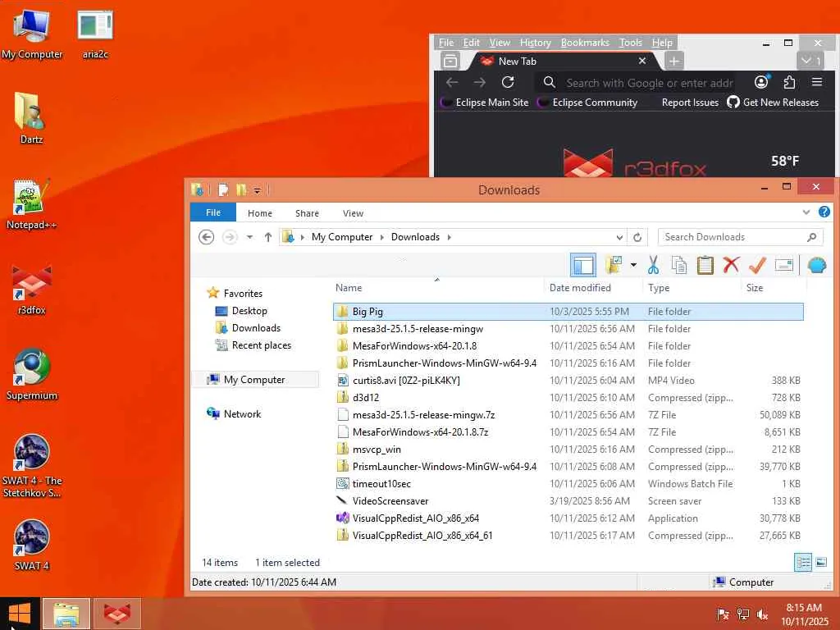This screenshot has width=840, height=630.
Task: Open the File menu in r3dfox browser
Action: [x=445, y=43]
